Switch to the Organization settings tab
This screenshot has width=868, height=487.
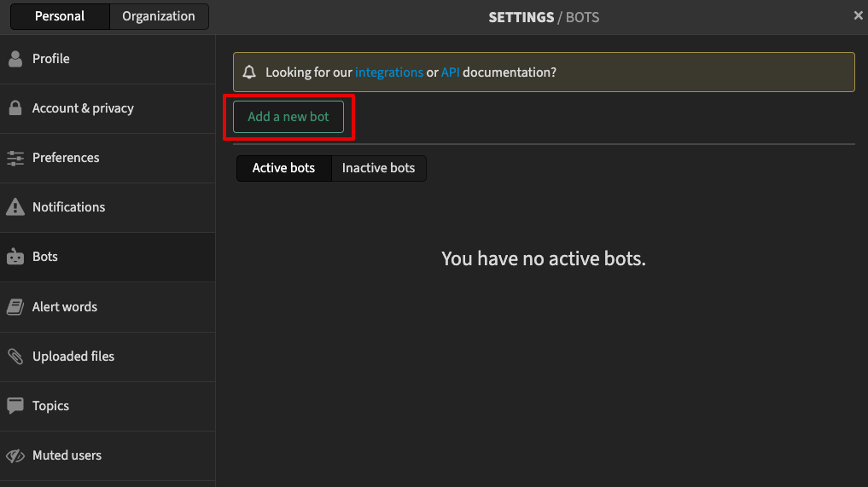[x=159, y=16]
